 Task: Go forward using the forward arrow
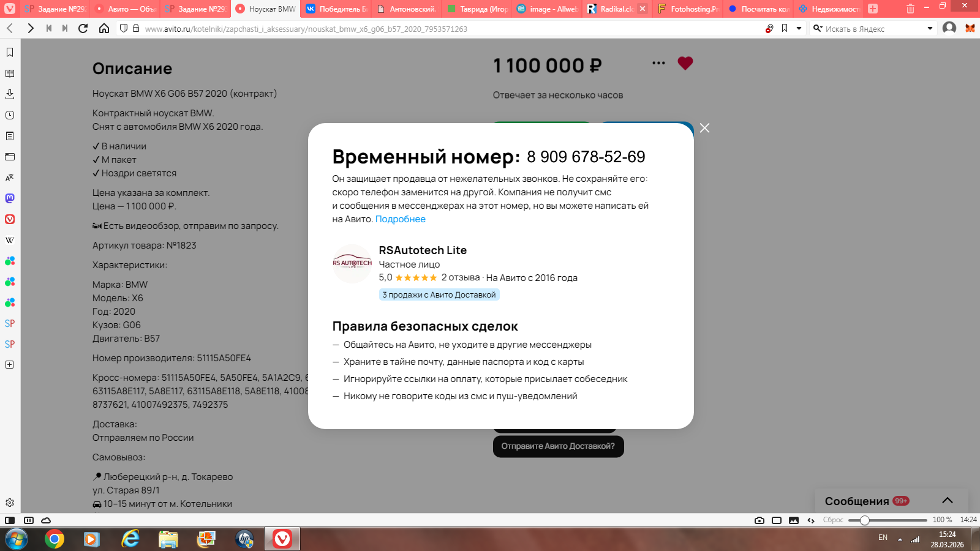pyautogui.click(x=31, y=28)
